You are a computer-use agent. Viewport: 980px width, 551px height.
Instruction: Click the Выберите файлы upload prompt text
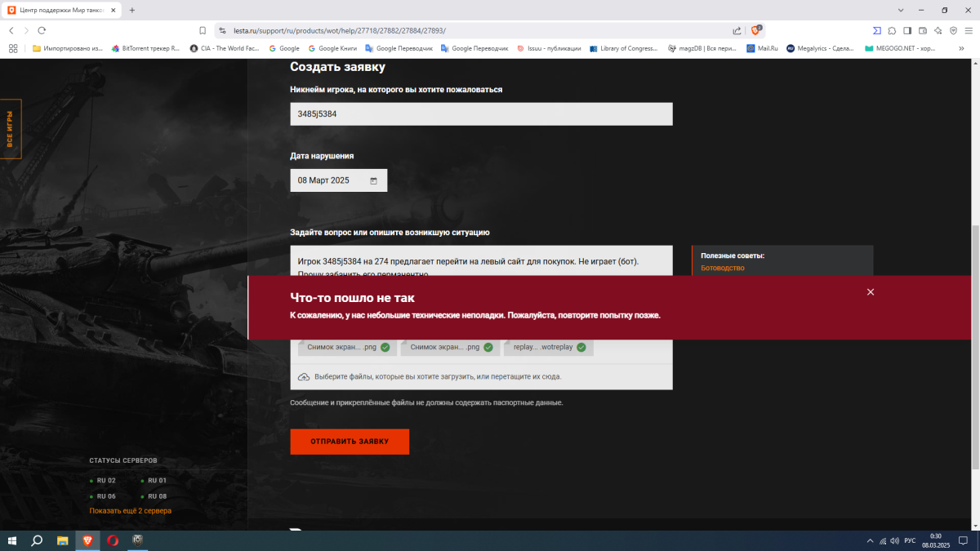437,376
